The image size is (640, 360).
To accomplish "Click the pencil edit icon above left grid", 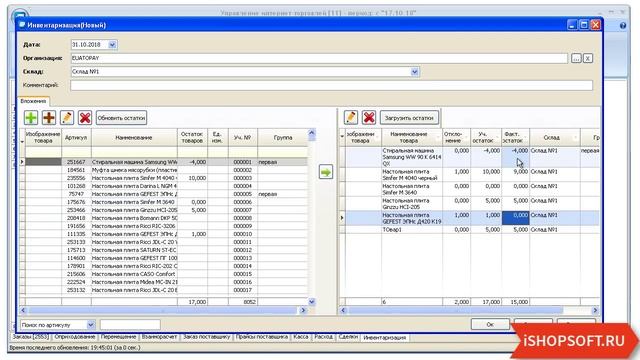I will (x=67, y=118).
